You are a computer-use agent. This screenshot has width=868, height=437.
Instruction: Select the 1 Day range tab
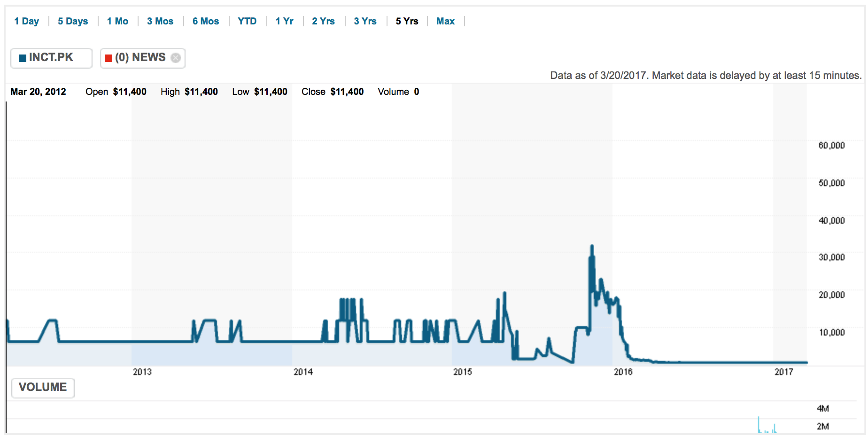pyautogui.click(x=26, y=21)
